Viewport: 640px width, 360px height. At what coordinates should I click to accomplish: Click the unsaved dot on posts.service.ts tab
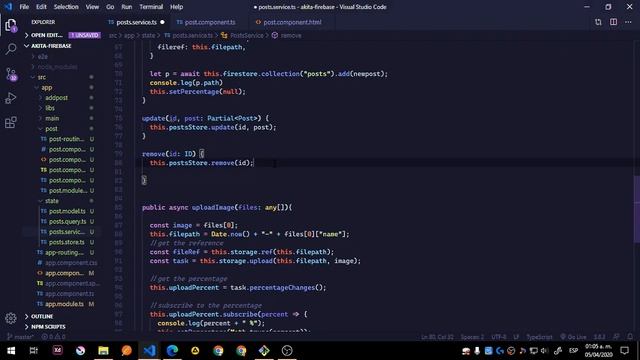[x=162, y=22]
